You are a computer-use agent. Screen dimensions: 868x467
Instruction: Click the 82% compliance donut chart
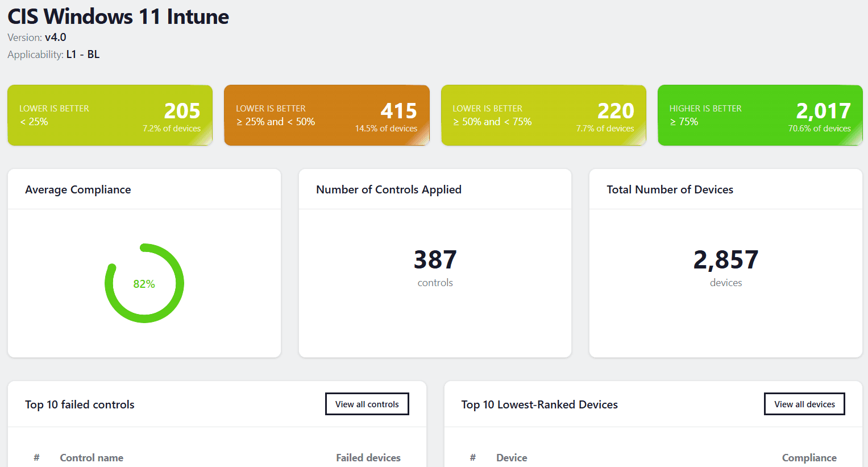(144, 283)
